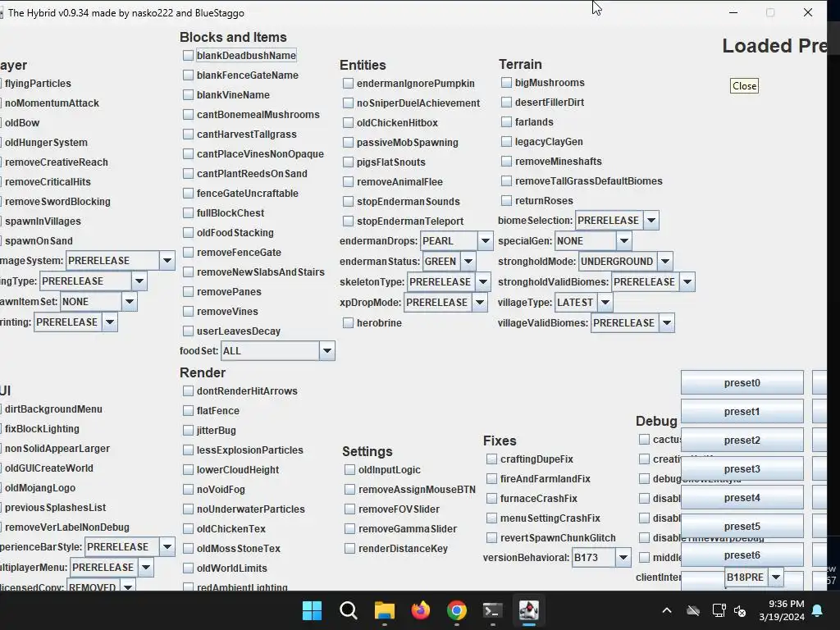840x630 pixels.
Task: Open endermanStatus GREEN dropdown
Action: pos(468,262)
